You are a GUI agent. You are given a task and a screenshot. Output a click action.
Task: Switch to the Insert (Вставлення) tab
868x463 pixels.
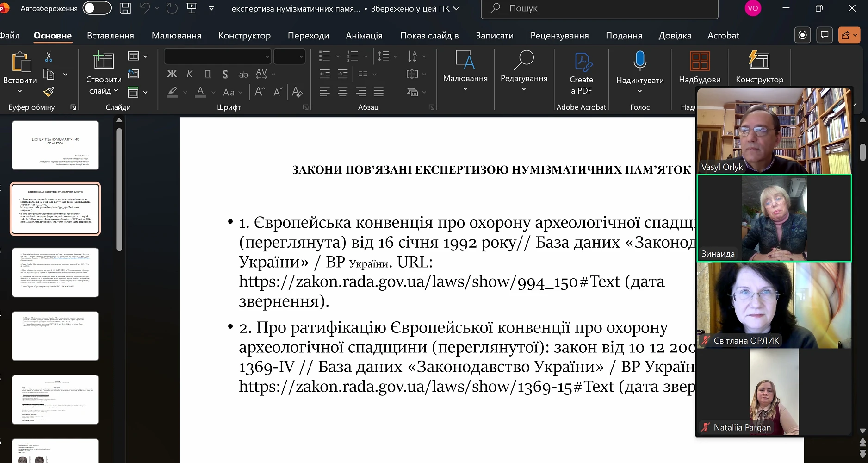point(110,36)
